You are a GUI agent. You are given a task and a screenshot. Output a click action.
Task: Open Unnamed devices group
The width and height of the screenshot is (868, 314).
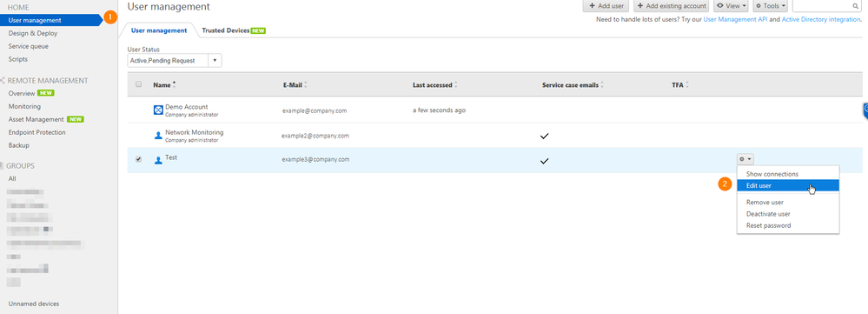click(x=34, y=304)
